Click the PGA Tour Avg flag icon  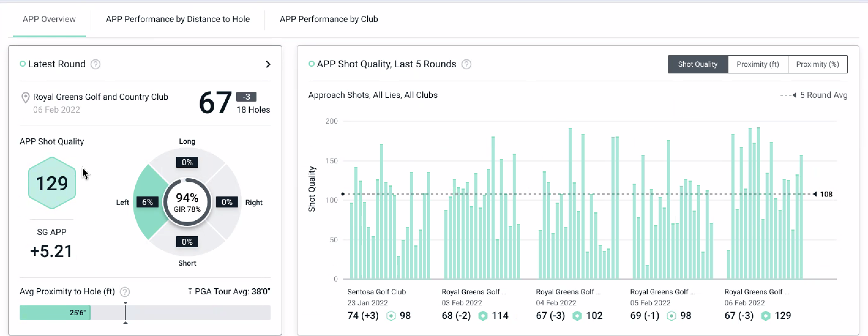(x=190, y=291)
